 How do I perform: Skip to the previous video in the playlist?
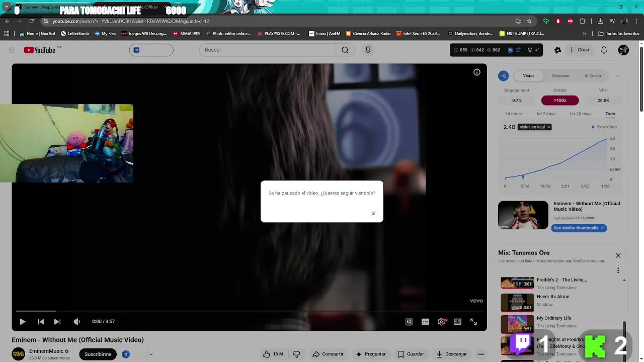tap(41, 322)
